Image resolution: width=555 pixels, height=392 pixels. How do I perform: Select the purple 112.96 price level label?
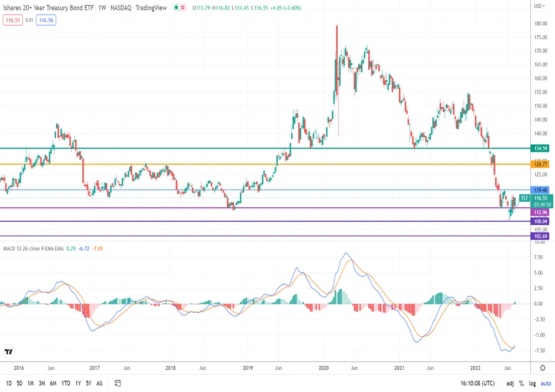point(540,212)
